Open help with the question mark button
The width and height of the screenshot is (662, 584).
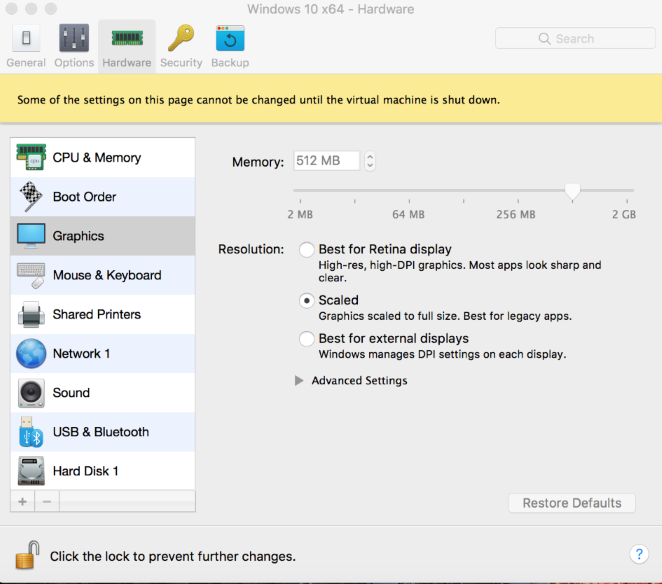click(x=639, y=554)
